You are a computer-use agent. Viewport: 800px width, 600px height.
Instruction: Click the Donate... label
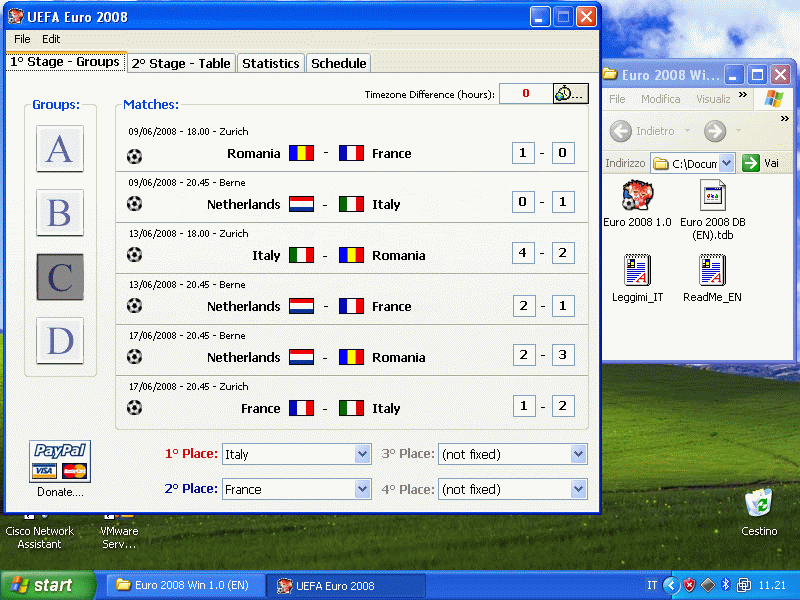coord(60,492)
